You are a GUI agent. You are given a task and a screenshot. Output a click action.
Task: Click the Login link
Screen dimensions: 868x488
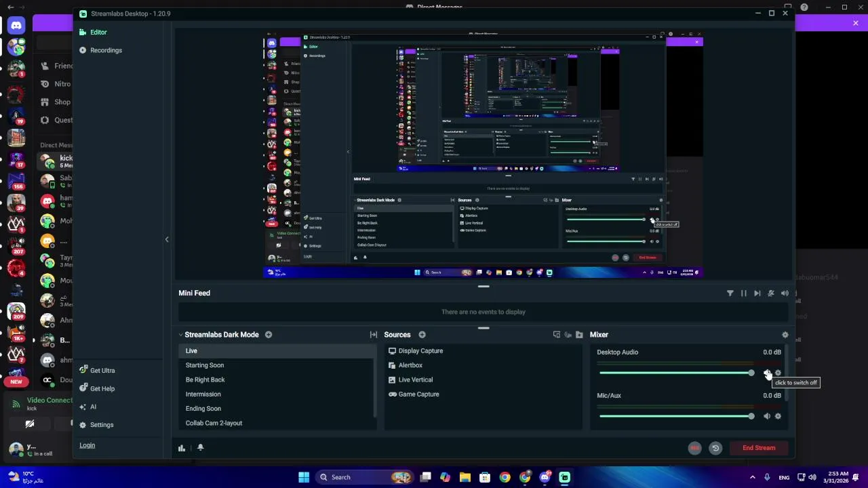[87, 445]
